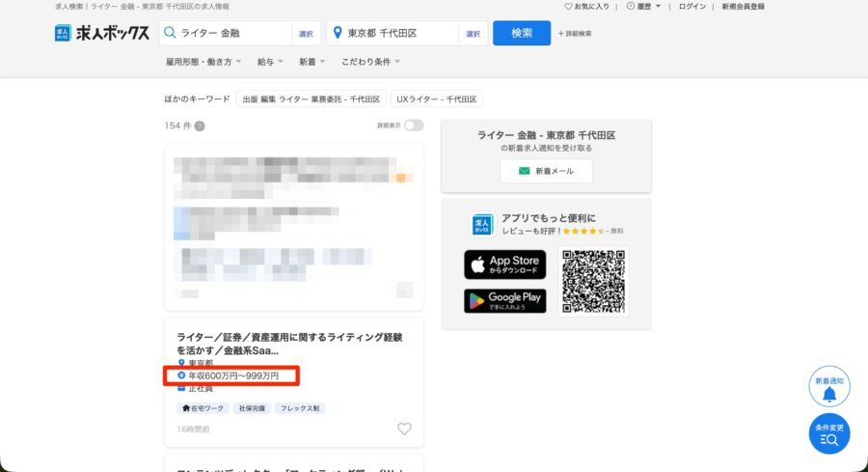
Task: Expand the 新着 filter dropdown
Action: [x=312, y=62]
